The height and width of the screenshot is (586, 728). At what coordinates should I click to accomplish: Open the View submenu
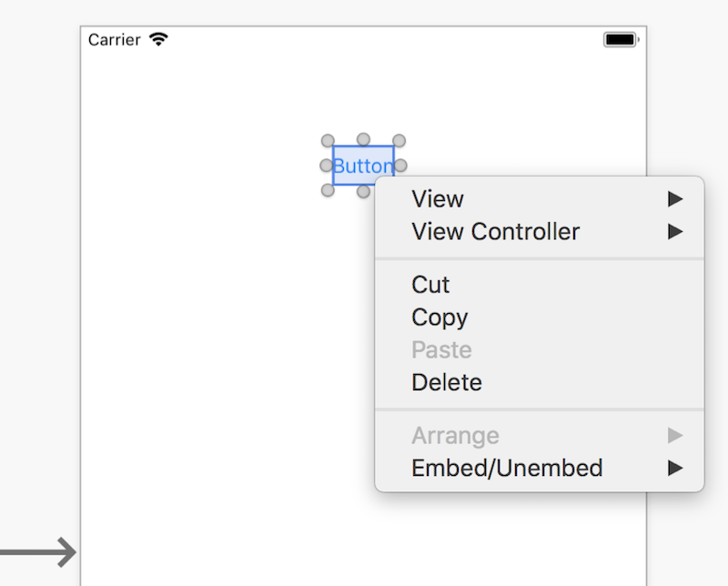click(x=540, y=198)
